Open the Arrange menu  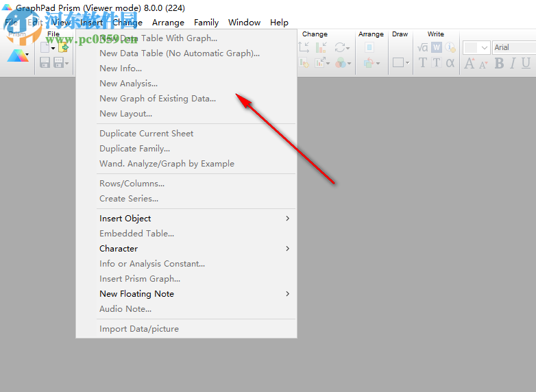click(x=168, y=23)
